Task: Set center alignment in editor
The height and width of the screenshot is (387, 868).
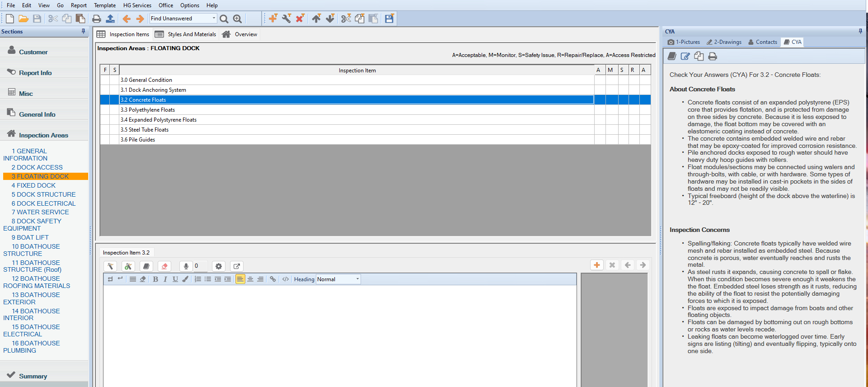Action: coord(250,279)
